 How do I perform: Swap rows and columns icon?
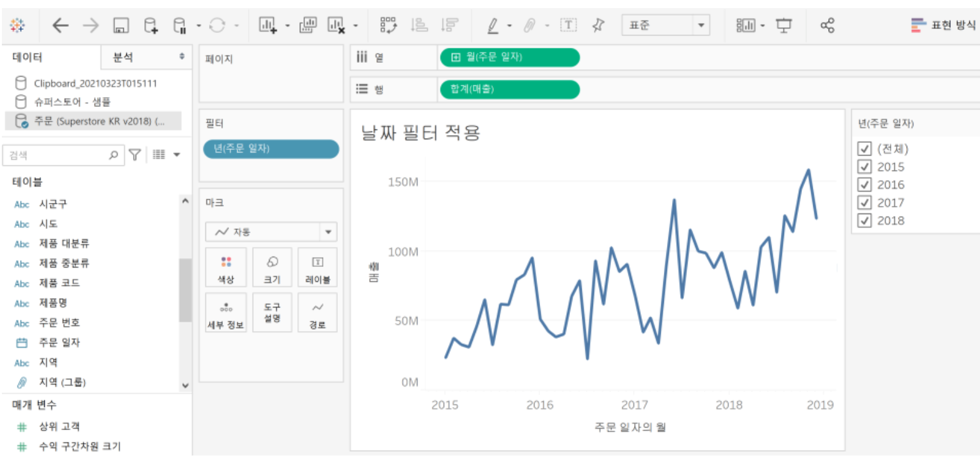click(x=388, y=26)
